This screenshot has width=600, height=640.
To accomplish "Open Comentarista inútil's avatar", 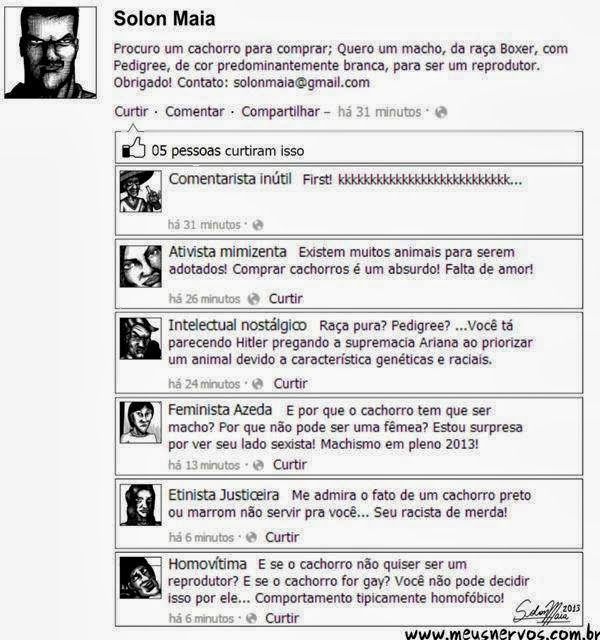I will coord(140,191).
